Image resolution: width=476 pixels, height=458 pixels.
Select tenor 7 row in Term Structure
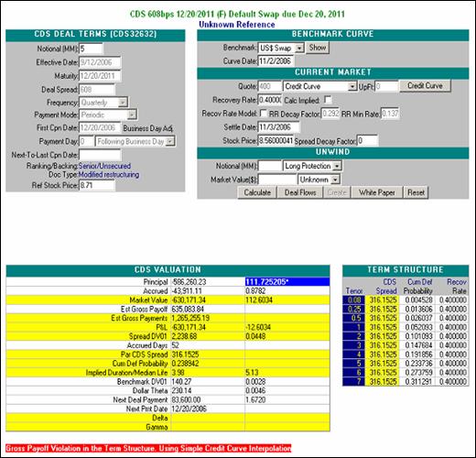[354, 381]
